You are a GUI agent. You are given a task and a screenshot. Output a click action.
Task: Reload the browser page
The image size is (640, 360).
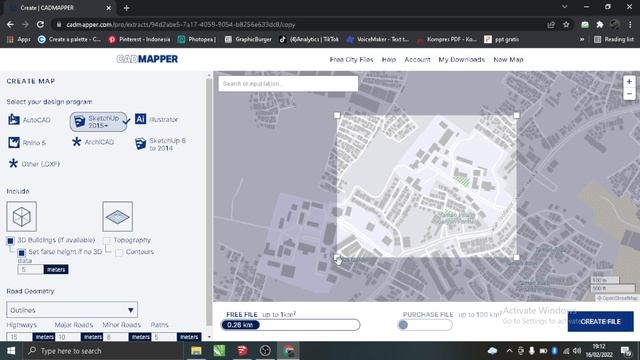(40, 24)
